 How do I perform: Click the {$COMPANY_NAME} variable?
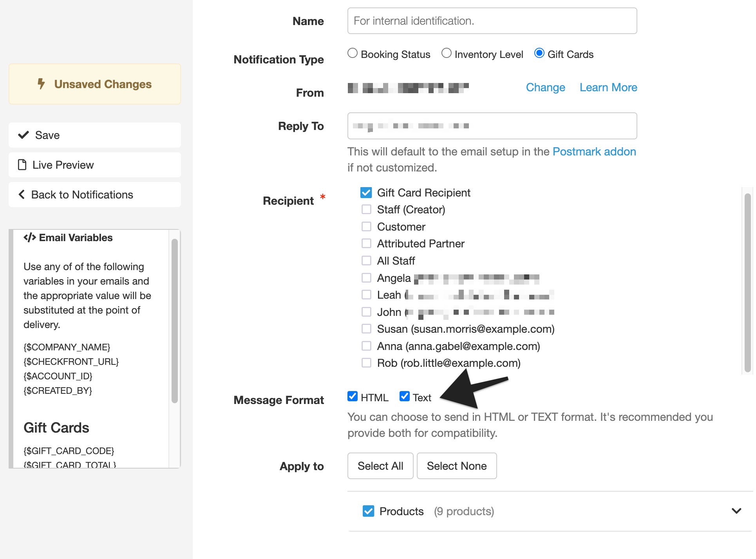pyautogui.click(x=67, y=347)
